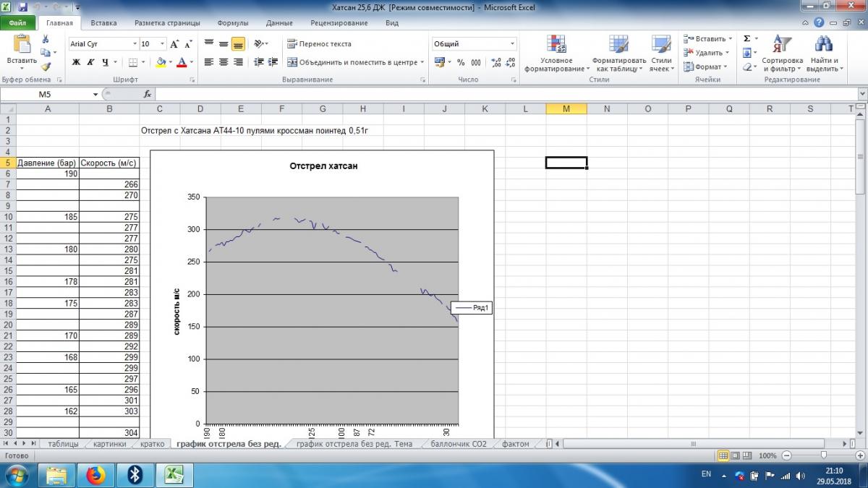Open Firefox from the taskbar
This screenshot has width=868, height=488.
pos(95,474)
